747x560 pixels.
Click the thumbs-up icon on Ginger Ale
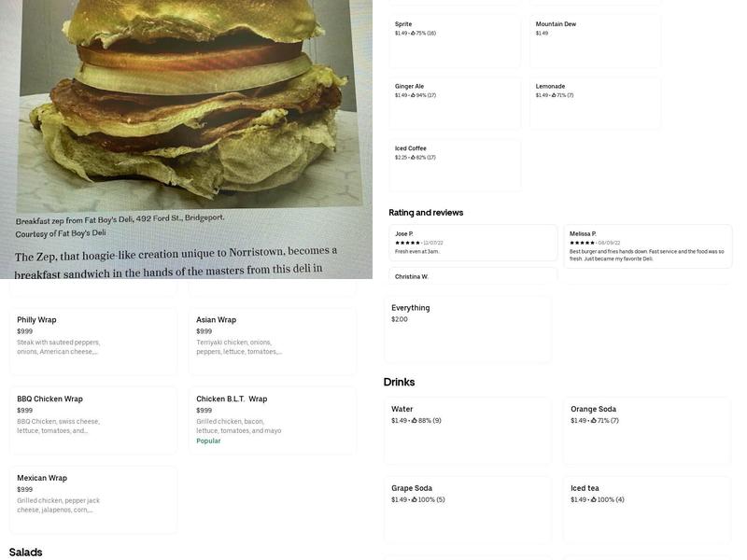point(413,95)
